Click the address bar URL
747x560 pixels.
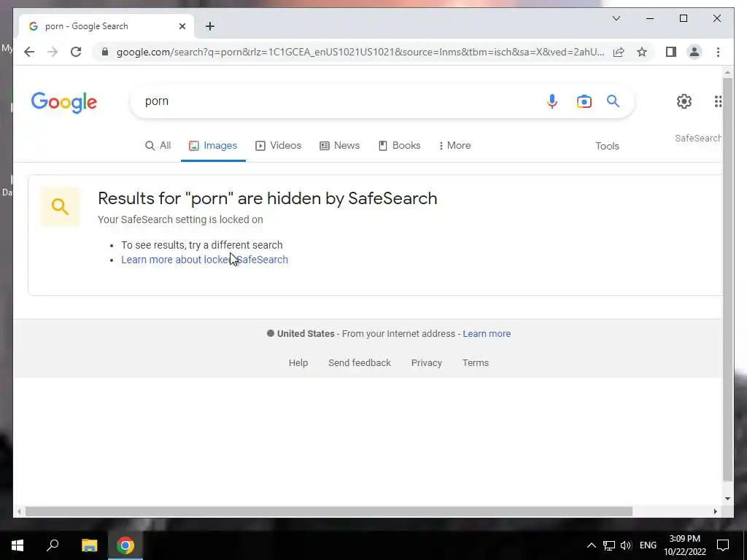[x=360, y=52]
